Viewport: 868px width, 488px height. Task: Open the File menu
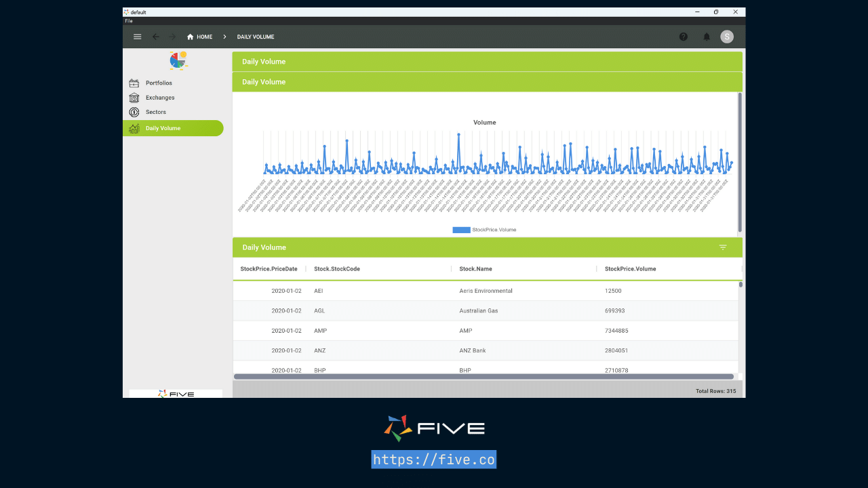[x=129, y=21]
